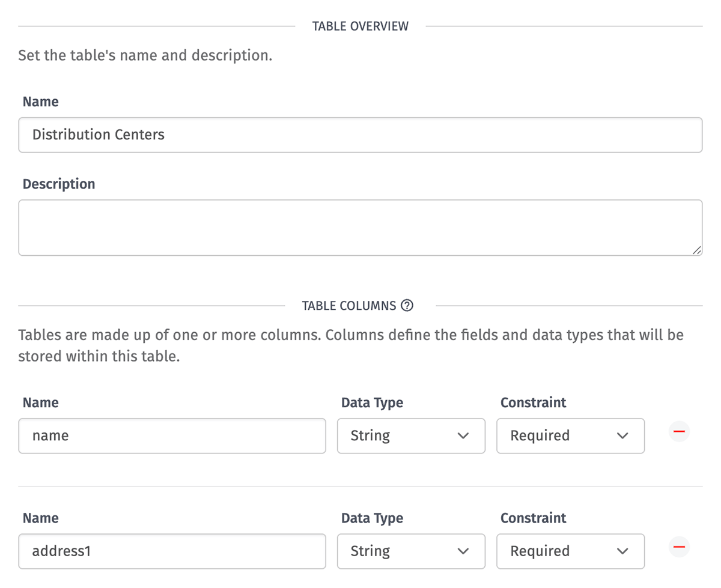Open the Constraint dropdown for "address1" column
Image resolution: width=721 pixels, height=588 pixels.
pos(570,551)
